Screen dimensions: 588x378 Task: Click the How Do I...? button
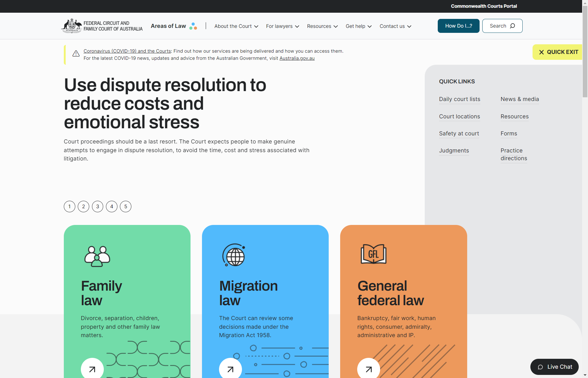click(458, 26)
